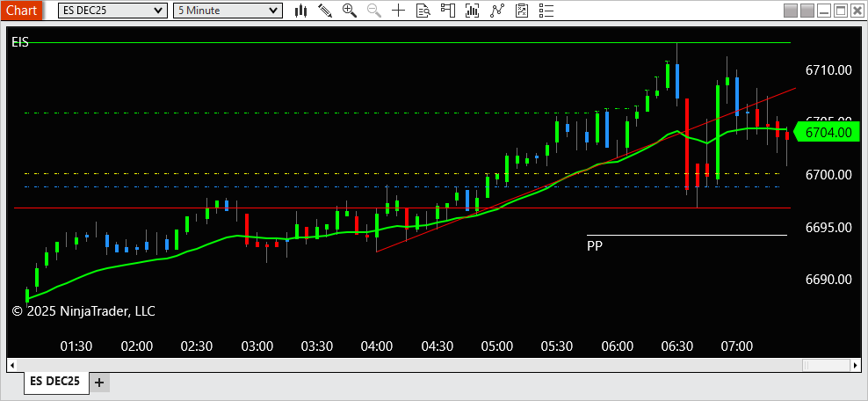Open the ES DEC25 instrument dropdown
The image size is (868, 401).
112,10
